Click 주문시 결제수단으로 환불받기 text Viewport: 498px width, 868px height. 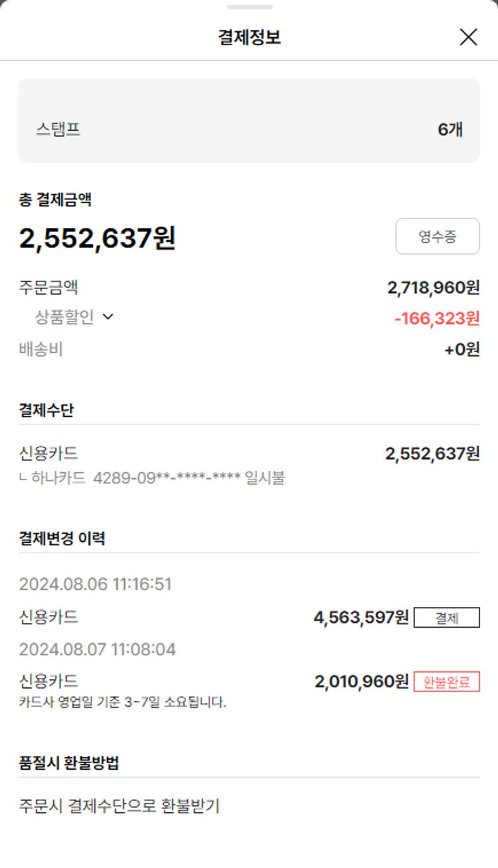pyautogui.click(x=119, y=807)
